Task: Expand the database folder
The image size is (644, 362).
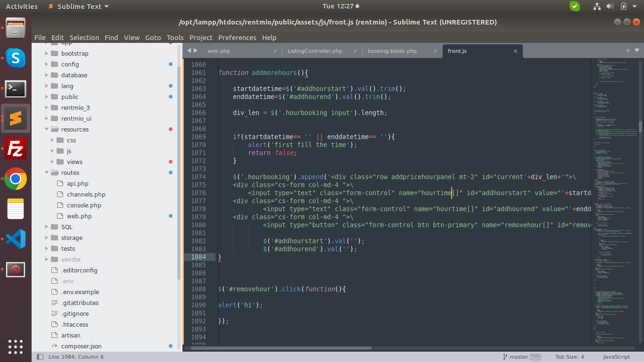Action: pyautogui.click(x=47, y=75)
